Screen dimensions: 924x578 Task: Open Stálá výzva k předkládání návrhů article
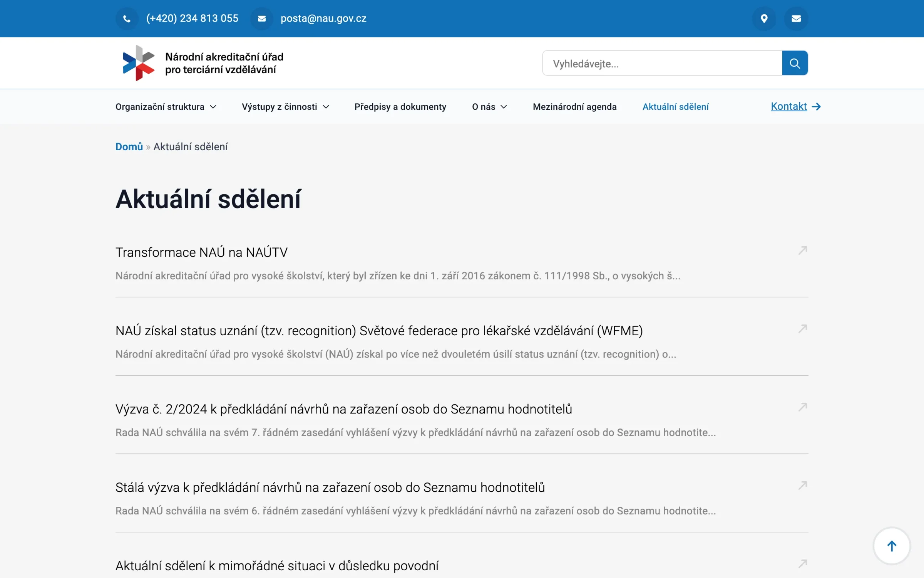(x=330, y=487)
